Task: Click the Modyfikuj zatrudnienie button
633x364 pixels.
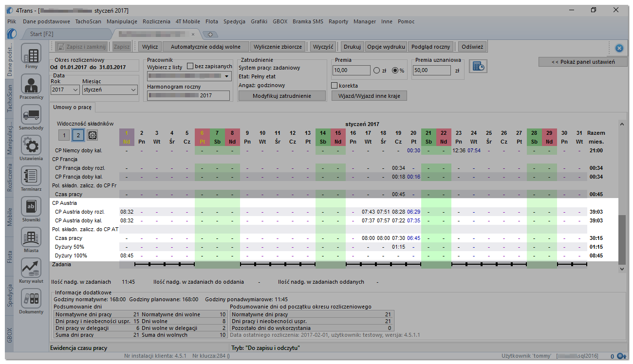Action: (x=282, y=96)
